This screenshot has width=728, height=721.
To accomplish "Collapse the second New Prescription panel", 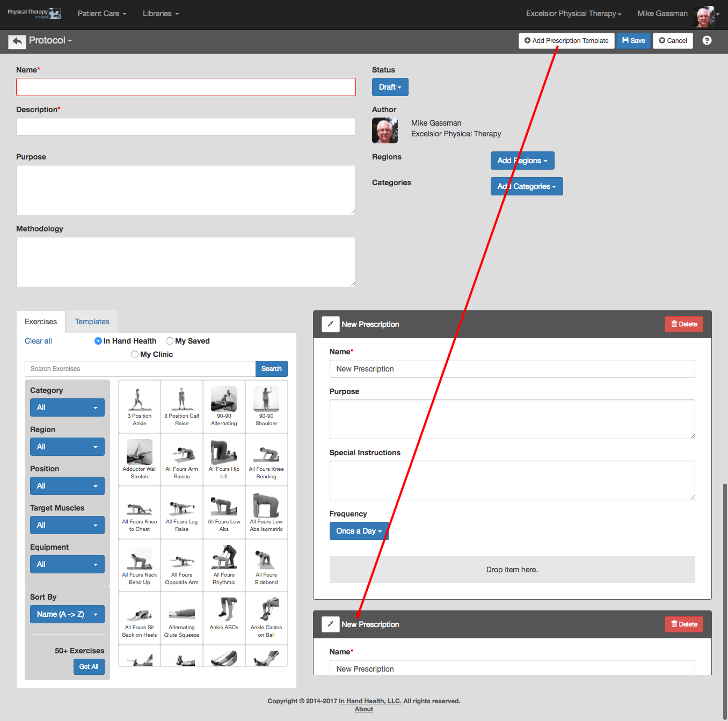I will 330,624.
